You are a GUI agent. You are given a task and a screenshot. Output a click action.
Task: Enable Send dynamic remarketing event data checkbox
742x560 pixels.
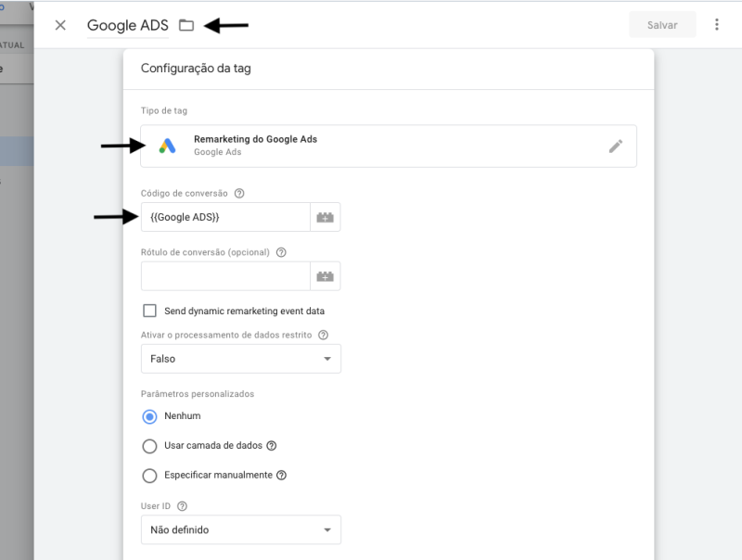[149, 311]
